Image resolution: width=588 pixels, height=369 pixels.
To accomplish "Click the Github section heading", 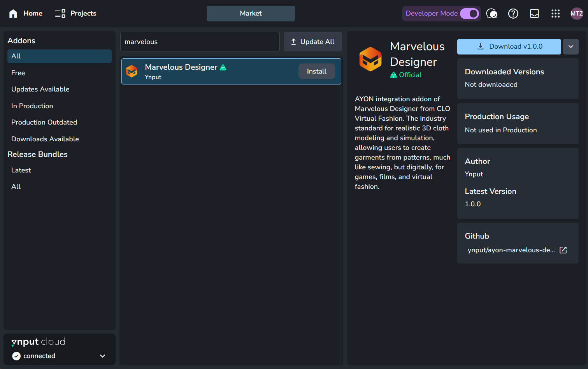I will (x=477, y=236).
